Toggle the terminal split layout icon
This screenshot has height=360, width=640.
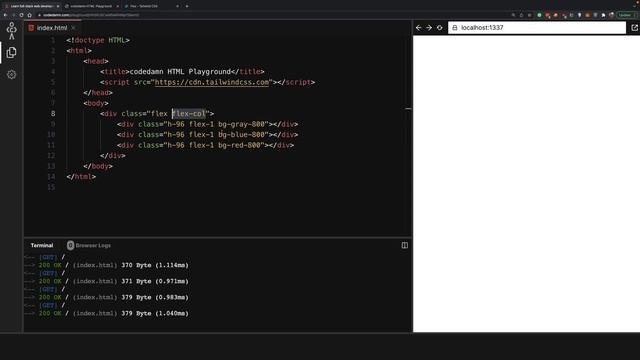point(404,245)
